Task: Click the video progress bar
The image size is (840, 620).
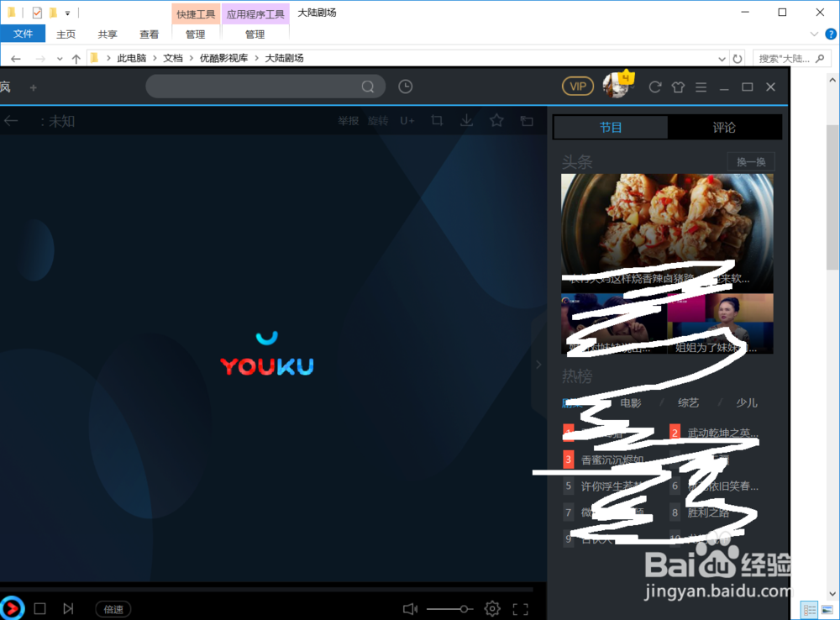Action: click(x=267, y=590)
